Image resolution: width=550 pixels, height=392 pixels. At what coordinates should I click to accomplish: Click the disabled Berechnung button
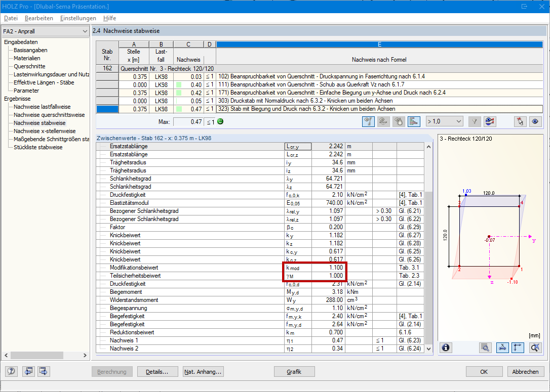[112, 372]
